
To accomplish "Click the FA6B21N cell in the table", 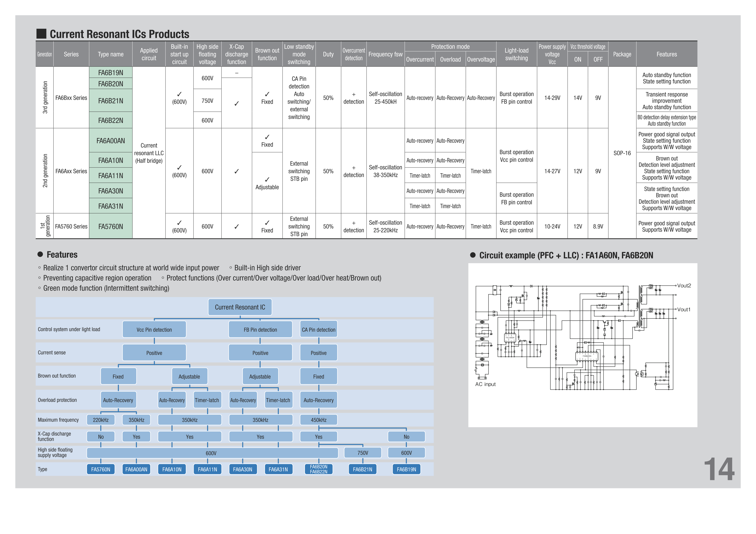I will tap(111, 101).
